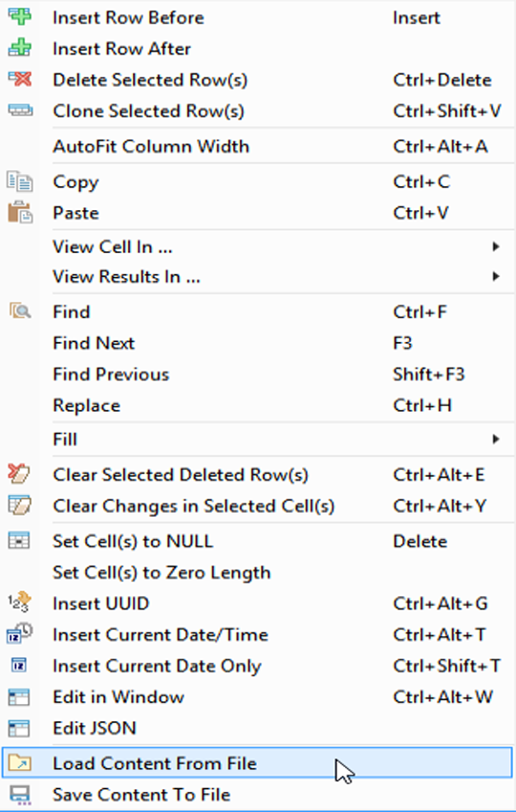Viewport: 516px width, 812px height.
Task: Expand the View Results In submenu arrow
Action: coord(496,276)
